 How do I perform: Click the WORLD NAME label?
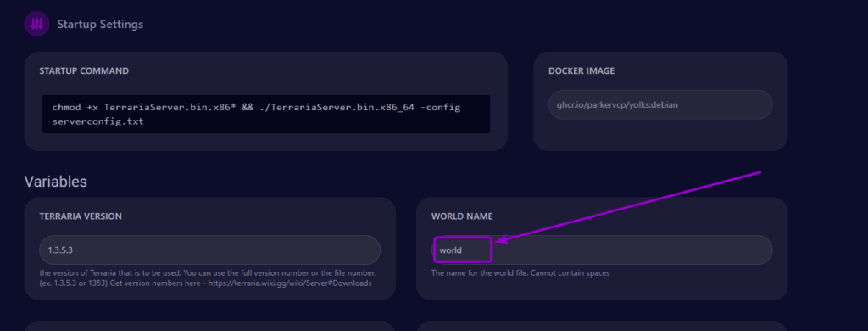click(x=462, y=216)
